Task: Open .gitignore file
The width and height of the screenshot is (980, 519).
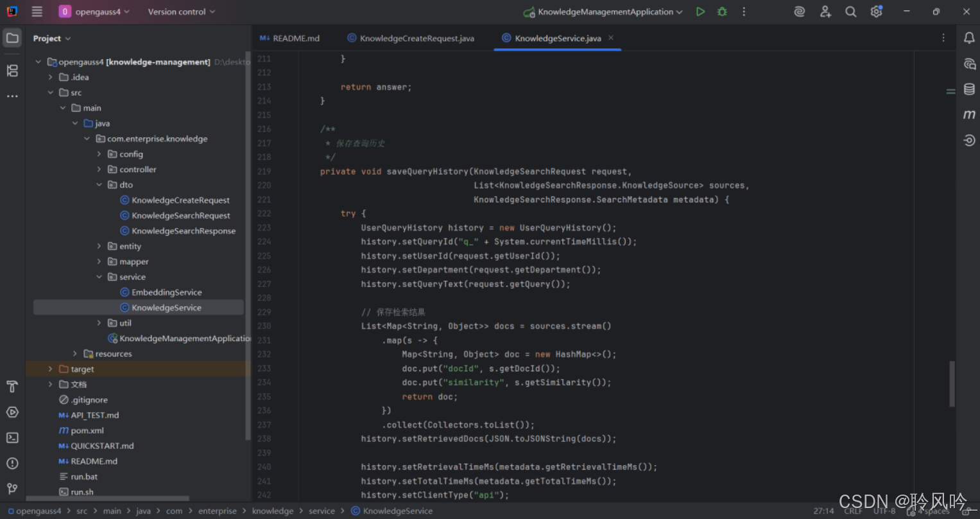Action: point(83,400)
